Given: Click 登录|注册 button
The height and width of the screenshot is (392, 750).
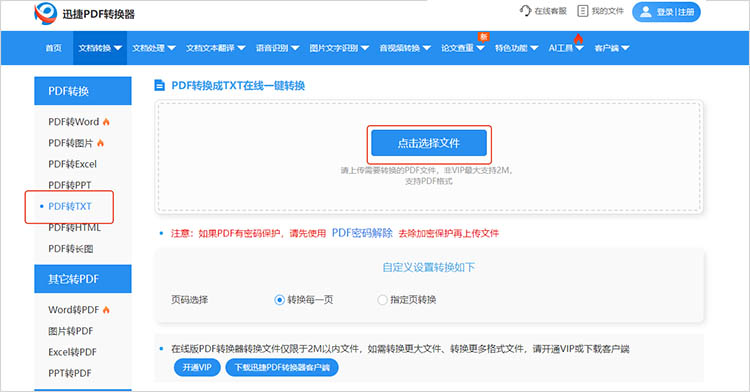Looking at the screenshot, I should (x=666, y=12).
